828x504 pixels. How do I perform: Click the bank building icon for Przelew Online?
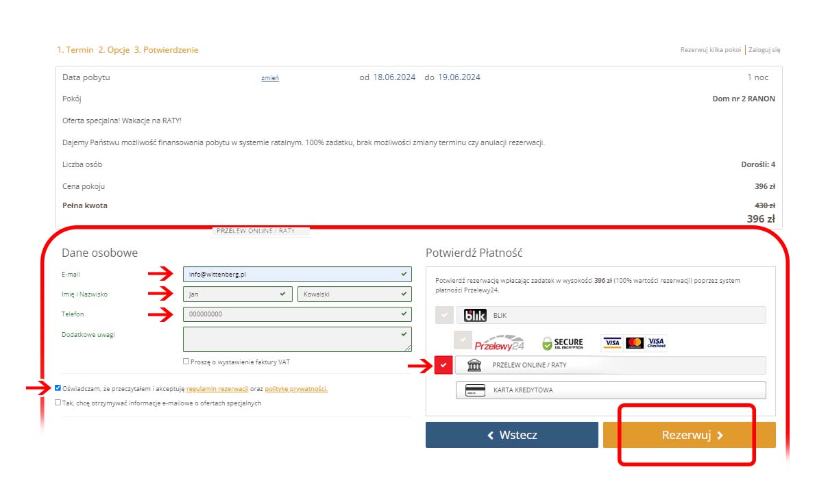tap(474, 365)
